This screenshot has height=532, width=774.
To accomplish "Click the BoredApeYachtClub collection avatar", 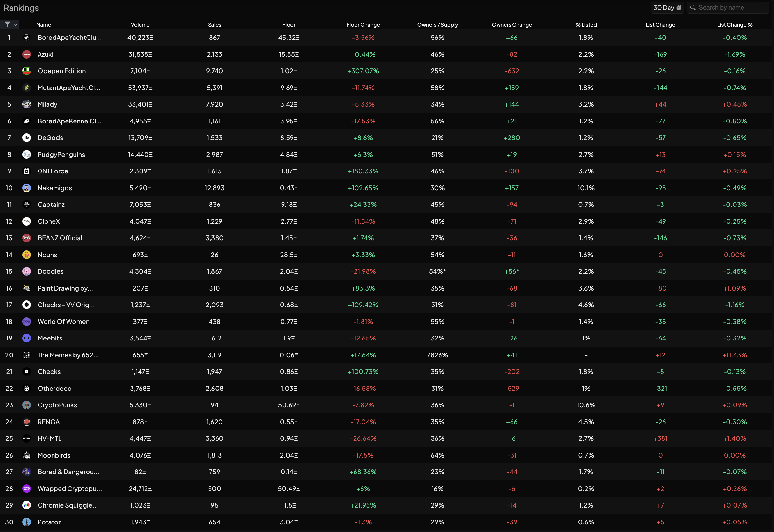I will tap(27, 38).
